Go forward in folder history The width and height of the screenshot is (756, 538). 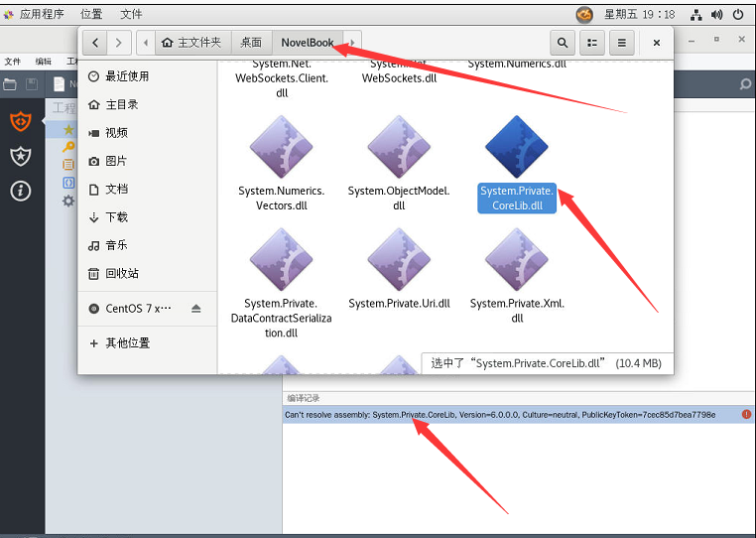pyautogui.click(x=119, y=43)
